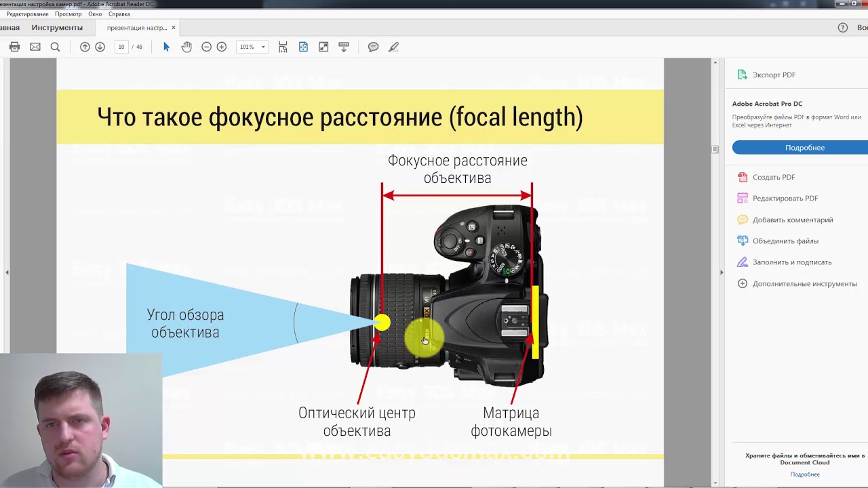Zoom in with the plus icon
The height and width of the screenshot is (488, 868).
[x=221, y=47]
